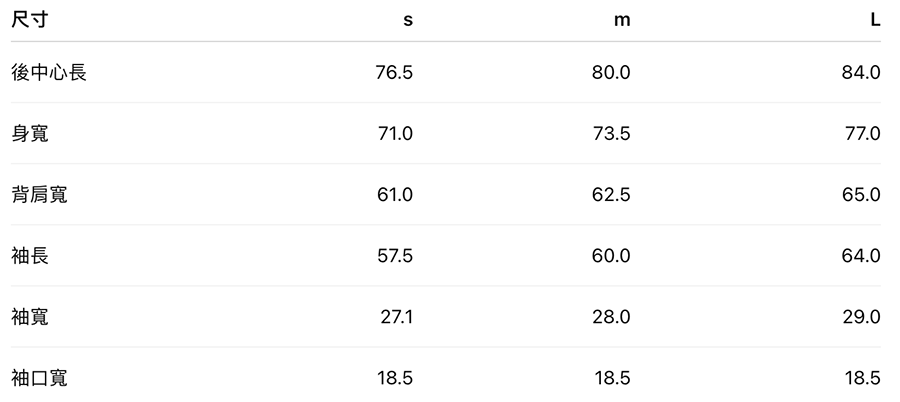Click the 袖寬 row label

pos(30,317)
